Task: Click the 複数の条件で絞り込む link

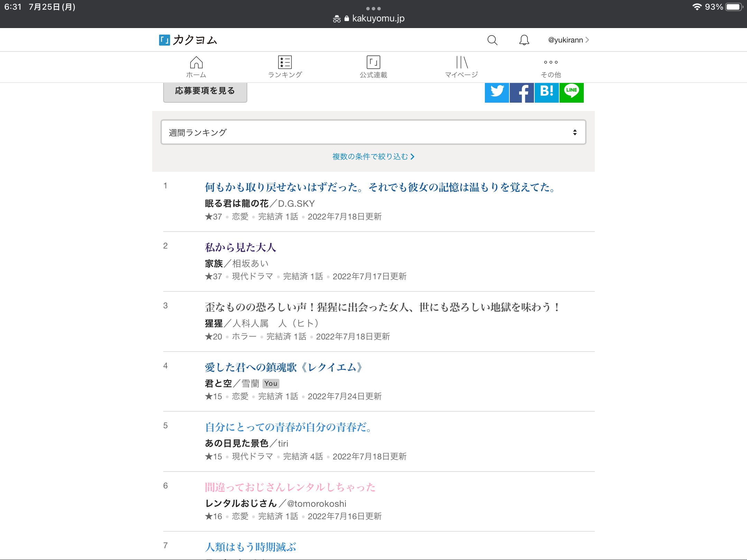Action: coord(373,157)
